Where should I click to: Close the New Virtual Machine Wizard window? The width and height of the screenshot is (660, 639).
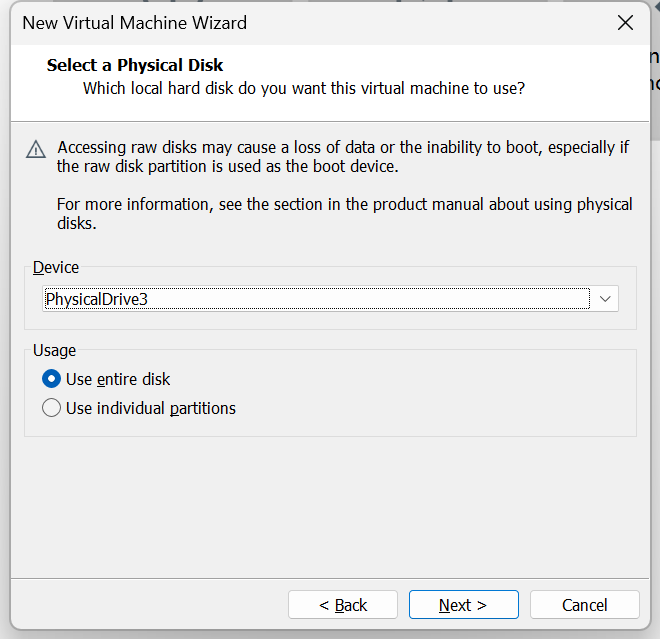(625, 23)
